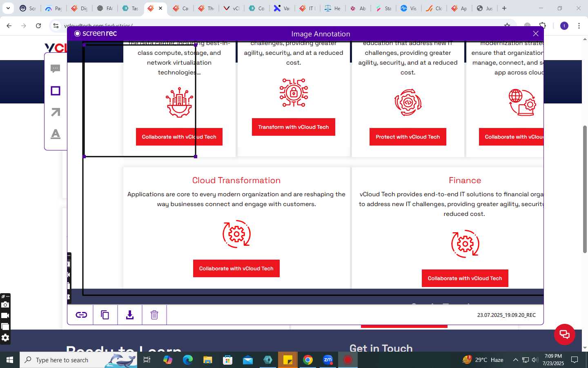Viewport: 588px width, 368px height.
Task: Click the page vertical scrollbar
Action: click(585, 189)
